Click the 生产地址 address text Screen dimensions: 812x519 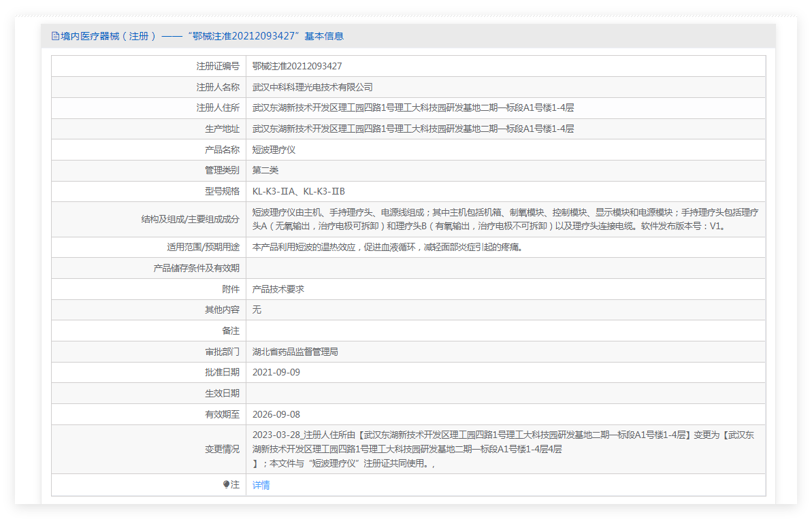tap(412, 129)
